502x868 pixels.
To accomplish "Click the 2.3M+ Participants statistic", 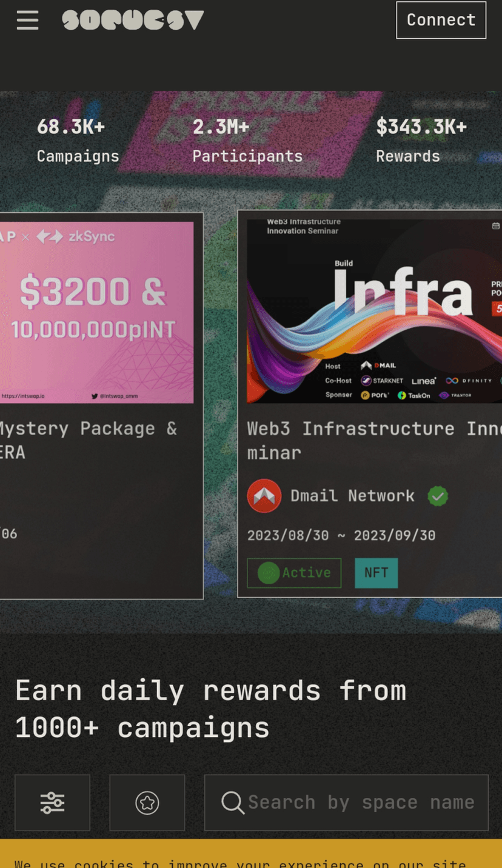I will coord(247,141).
